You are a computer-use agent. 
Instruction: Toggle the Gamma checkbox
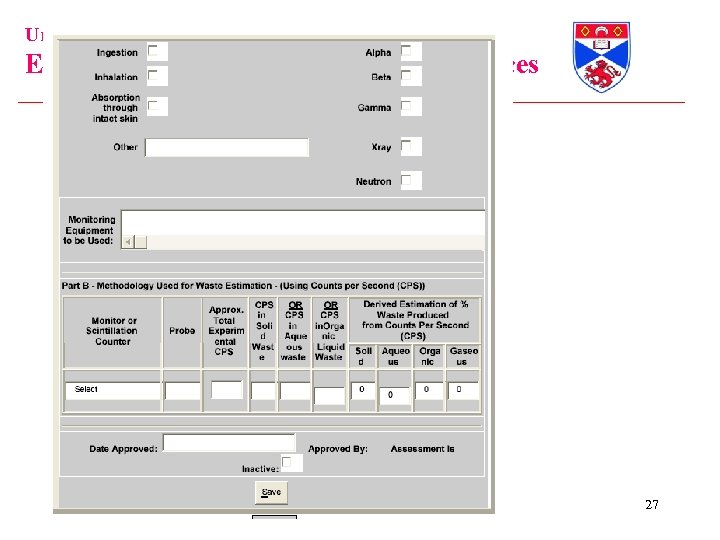[x=406, y=106]
